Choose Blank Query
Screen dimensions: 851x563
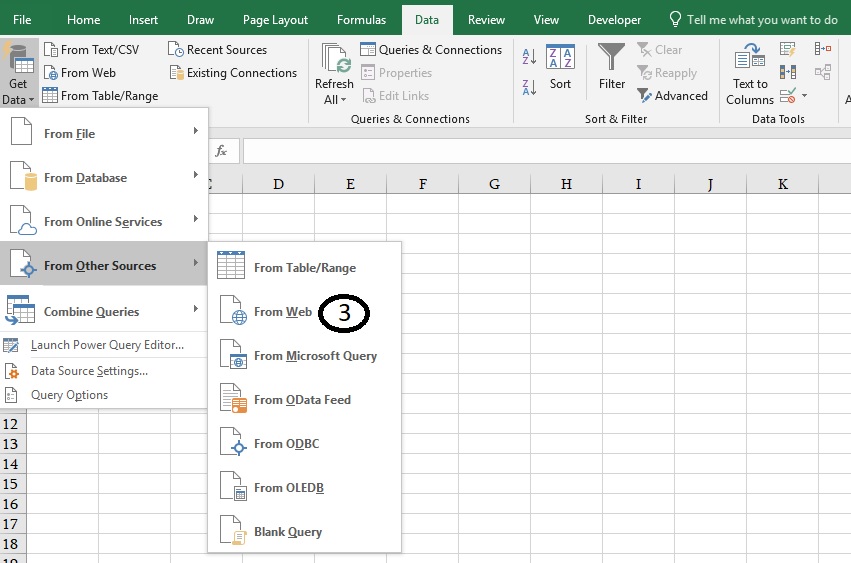click(x=304, y=532)
